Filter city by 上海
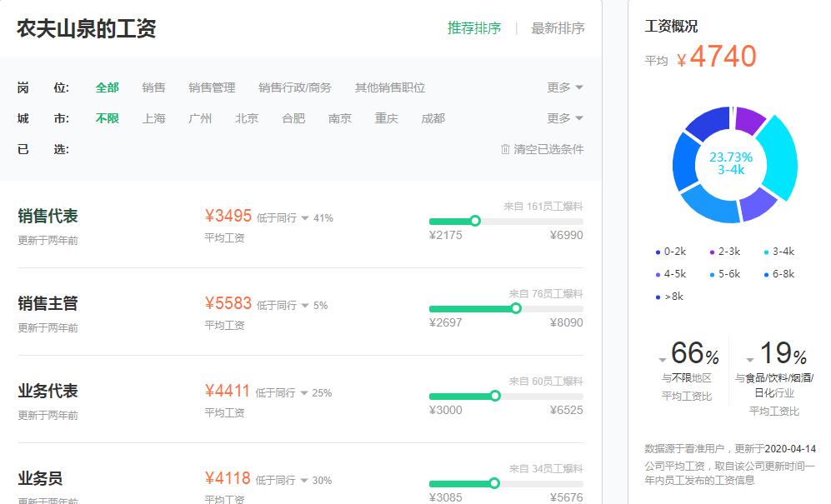The height and width of the screenshot is (504, 831). pyautogui.click(x=153, y=118)
